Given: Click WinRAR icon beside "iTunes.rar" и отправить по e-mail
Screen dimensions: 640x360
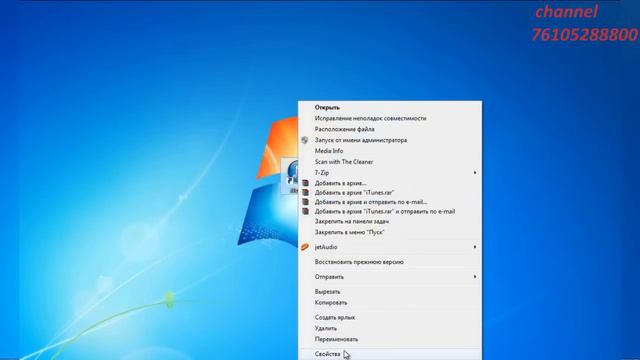Looking at the screenshot, I should [305, 211].
